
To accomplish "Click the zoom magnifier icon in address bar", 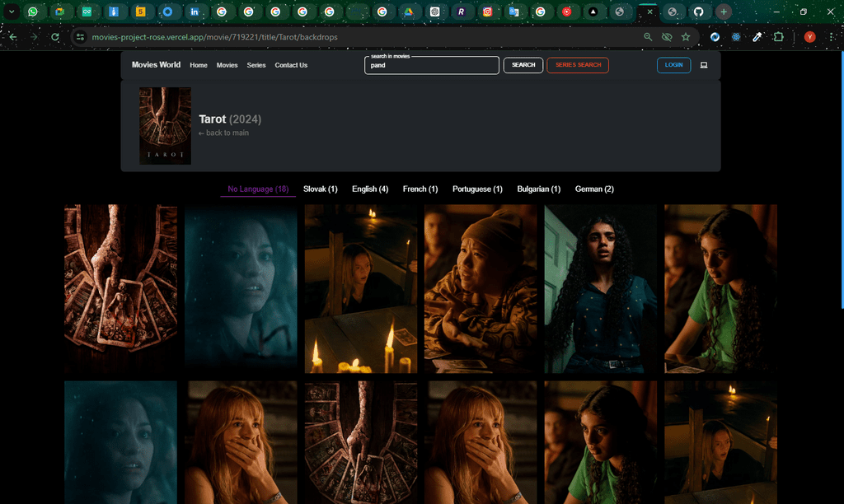I will point(648,37).
